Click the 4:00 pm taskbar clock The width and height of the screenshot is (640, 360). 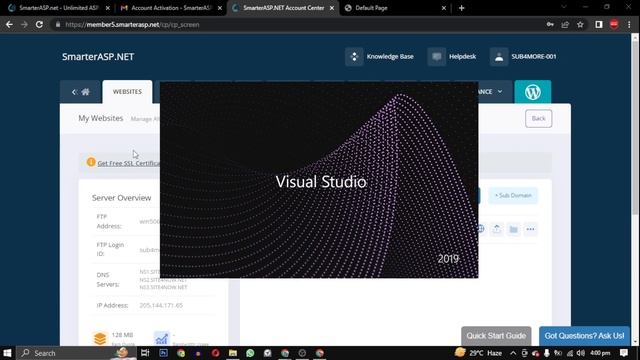(x=600, y=353)
